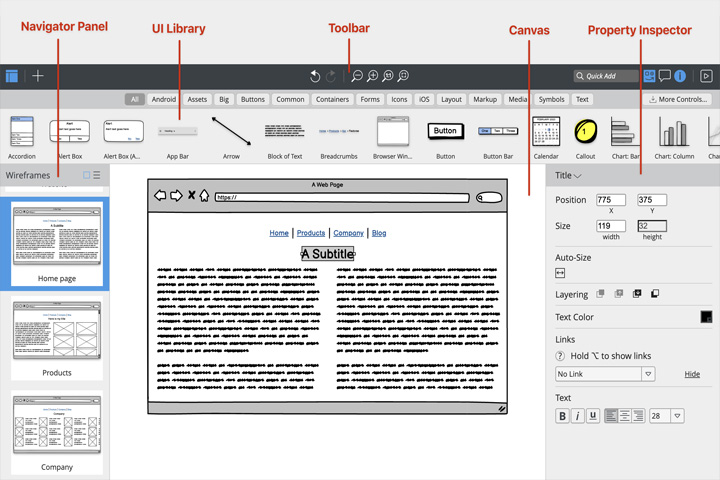720x480 pixels.
Task: Open the Text Color swatch
Action: point(706,316)
